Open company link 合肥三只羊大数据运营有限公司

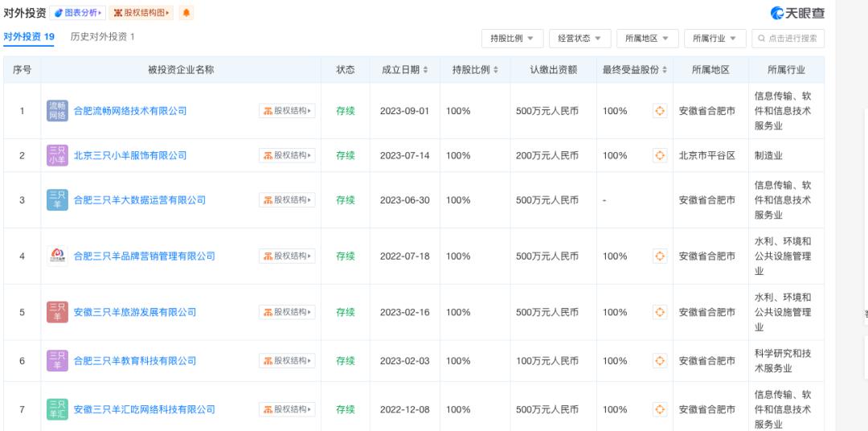pos(140,200)
